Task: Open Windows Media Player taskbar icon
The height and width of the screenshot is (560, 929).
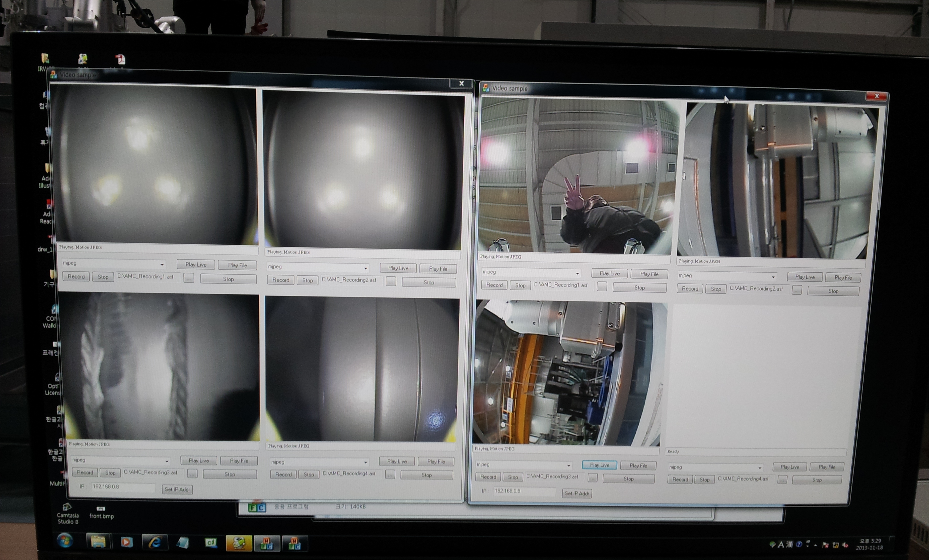Action: [126, 542]
